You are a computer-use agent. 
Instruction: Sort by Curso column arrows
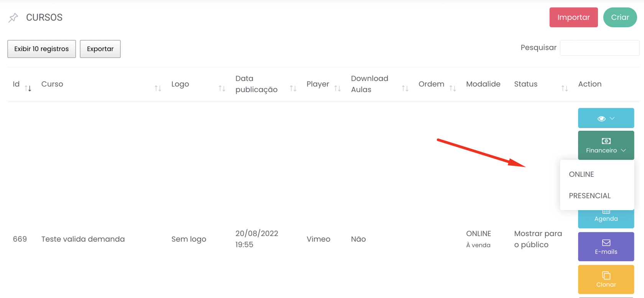(158, 89)
